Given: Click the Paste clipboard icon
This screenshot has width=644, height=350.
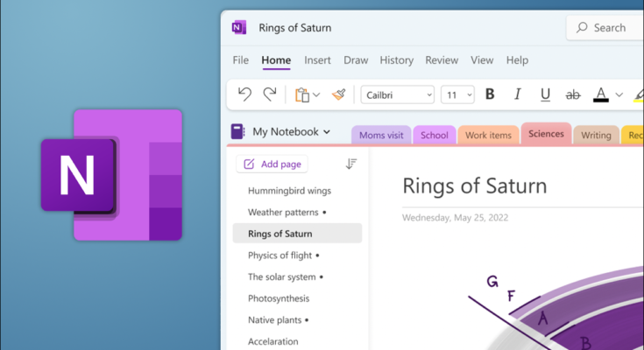Looking at the screenshot, I should click(x=302, y=94).
